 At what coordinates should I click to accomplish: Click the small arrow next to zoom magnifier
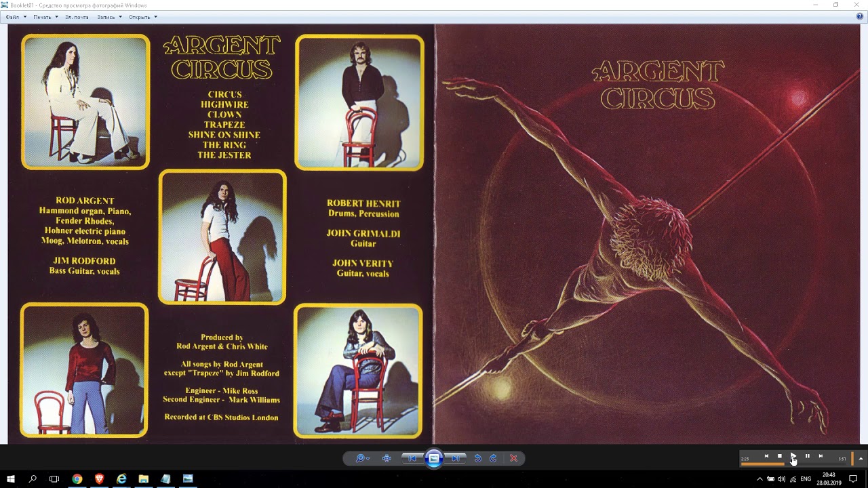[368, 459]
